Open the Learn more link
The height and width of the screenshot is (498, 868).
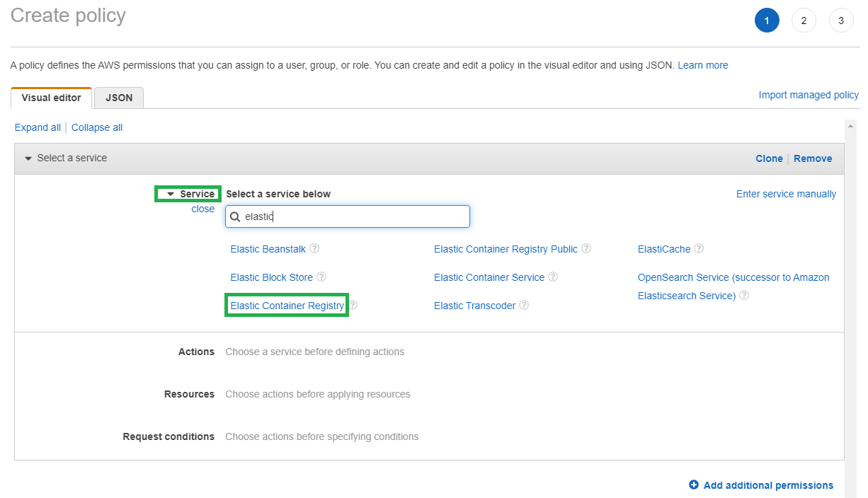click(x=703, y=65)
